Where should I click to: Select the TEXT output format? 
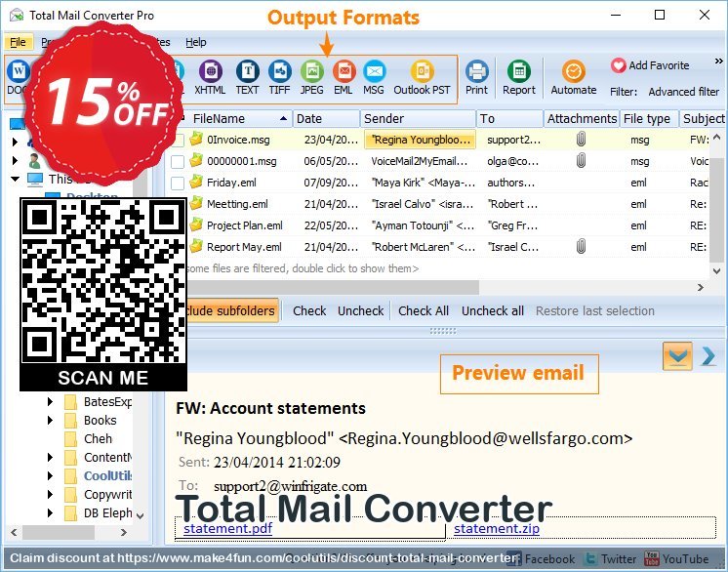click(248, 77)
